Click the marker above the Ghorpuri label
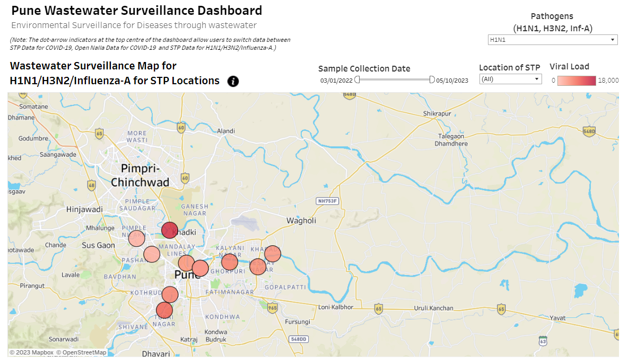The width and height of the screenshot is (628, 364). [x=229, y=262]
